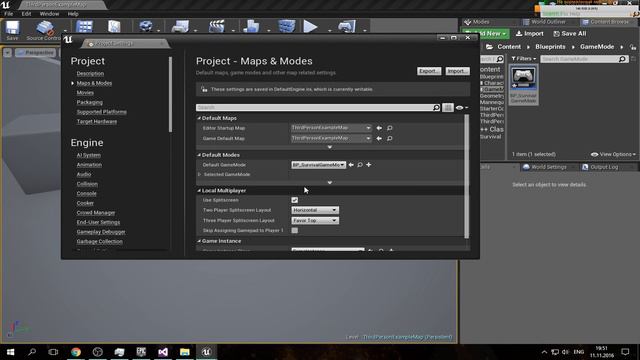The height and width of the screenshot is (360, 640).
Task: Open Default GameMode dropdown
Action: click(x=318, y=165)
